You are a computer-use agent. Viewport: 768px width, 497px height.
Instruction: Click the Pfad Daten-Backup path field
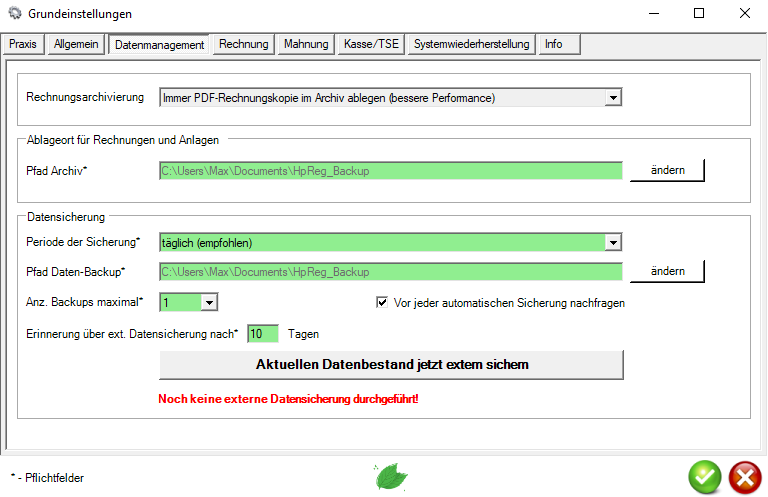pos(391,272)
